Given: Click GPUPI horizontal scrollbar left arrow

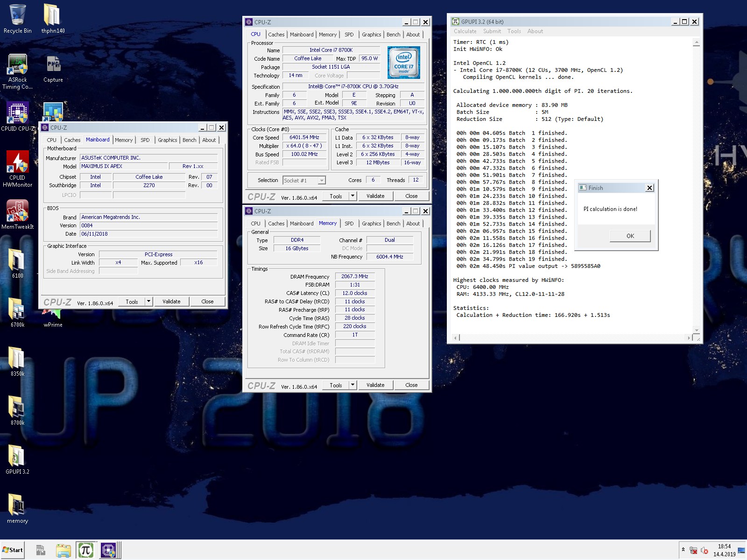Looking at the screenshot, I should point(456,337).
